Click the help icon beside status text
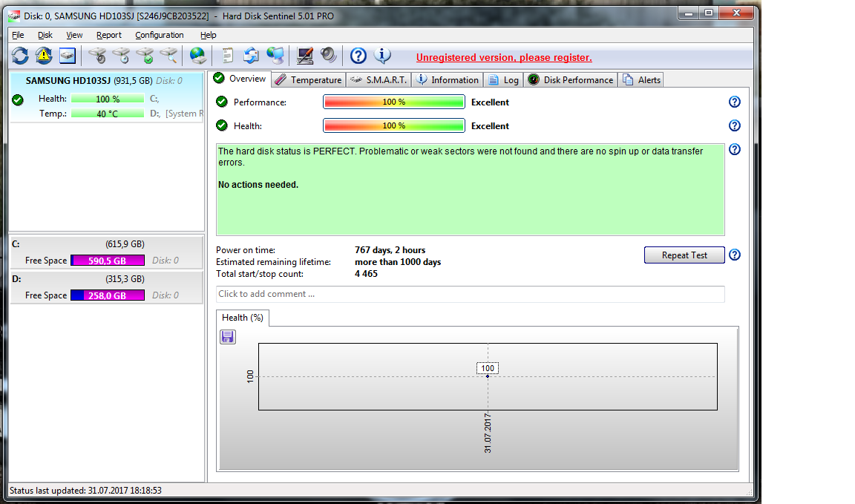 coord(735,149)
